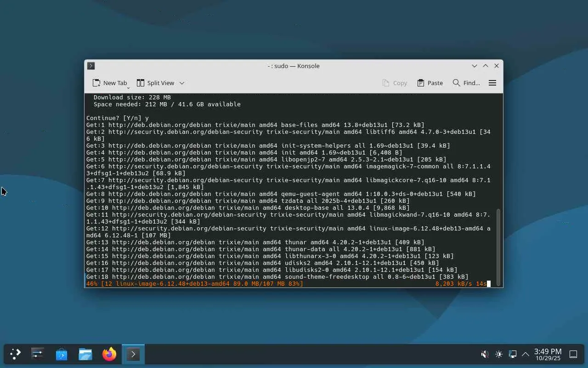Open the Find search in Konsole
This screenshot has height=368, width=588.
coord(466,83)
